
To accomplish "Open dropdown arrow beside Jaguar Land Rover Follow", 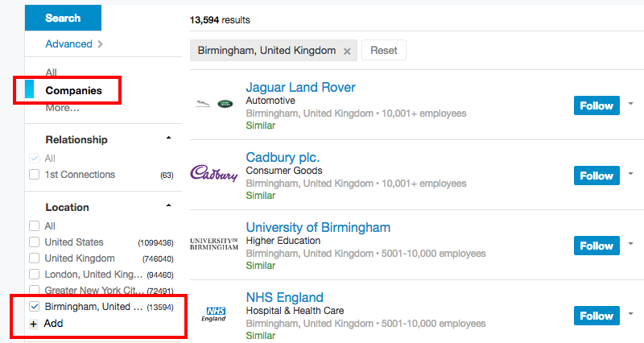I will tap(630, 104).
